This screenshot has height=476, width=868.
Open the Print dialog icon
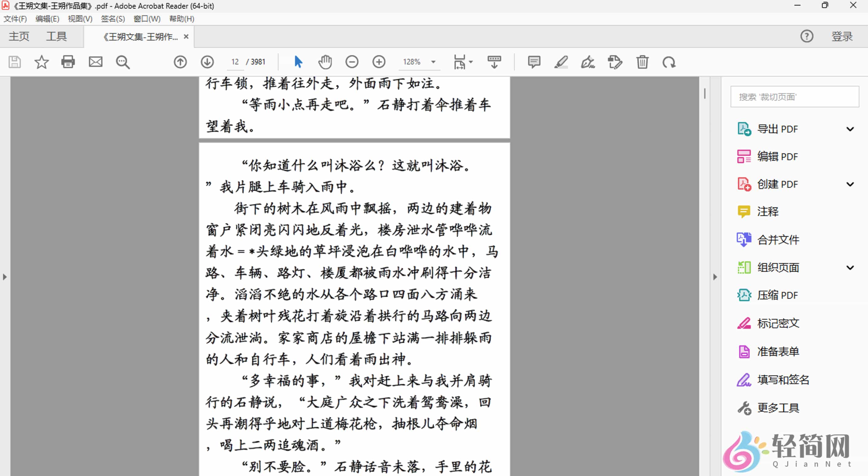coord(68,62)
